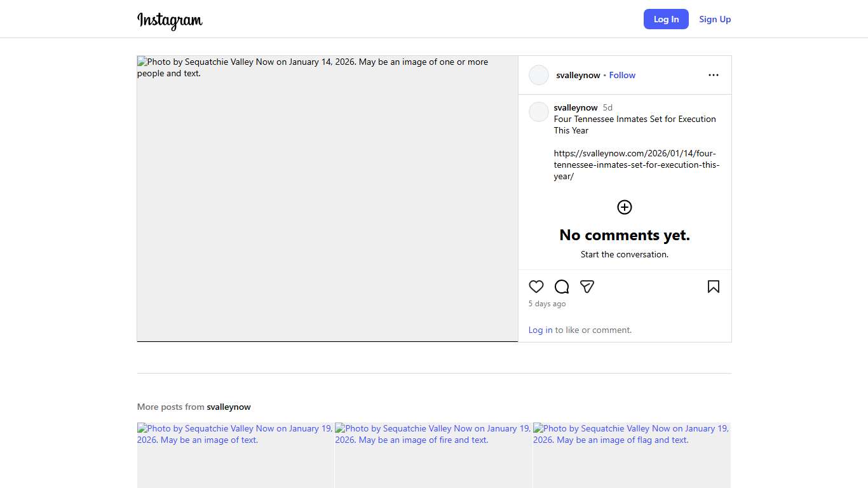Click svalleynow username in the caption
This screenshot has width=868, height=488.
pyautogui.click(x=576, y=107)
